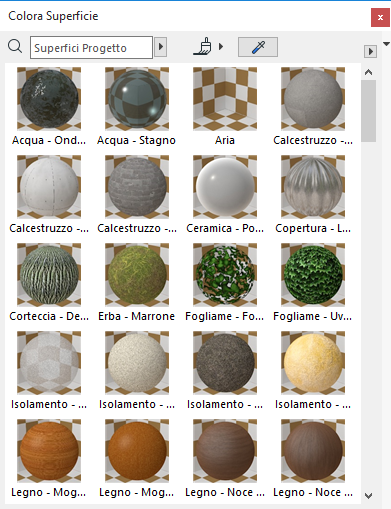Screen dimensions: 391x509
Task: Click the 'Fogliame - Fo...' label text
Action: point(225,316)
